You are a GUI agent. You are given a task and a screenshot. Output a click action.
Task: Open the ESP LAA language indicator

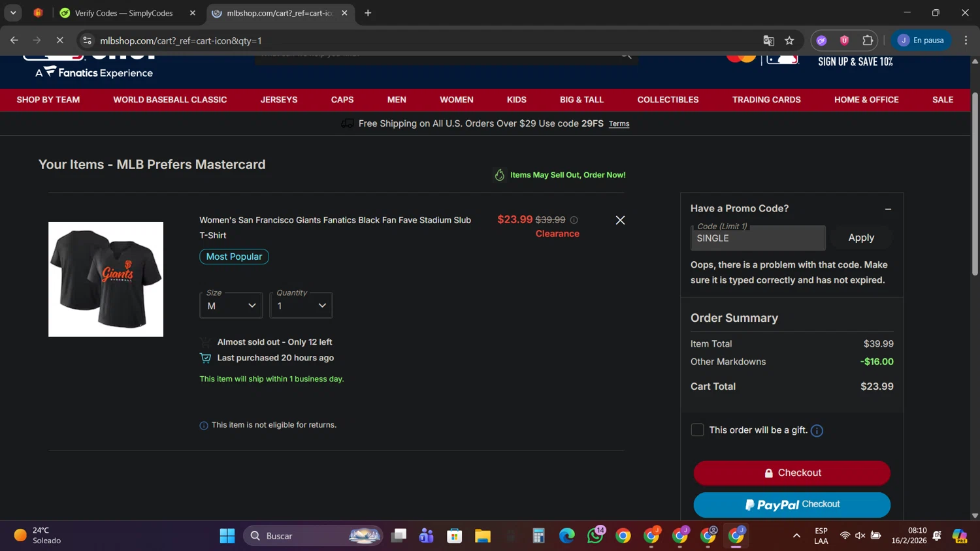click(x=821, y=536)
